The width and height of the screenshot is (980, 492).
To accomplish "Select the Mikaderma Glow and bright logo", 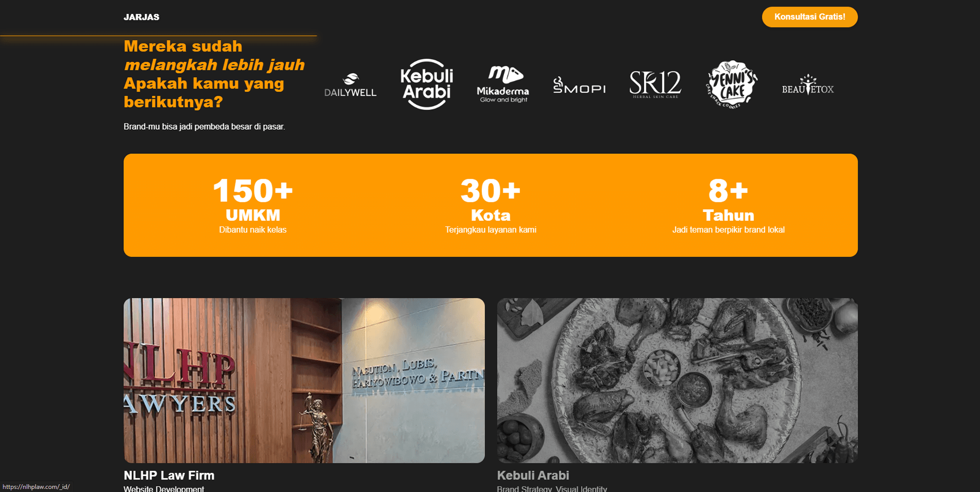I will [x=503, y=84].
